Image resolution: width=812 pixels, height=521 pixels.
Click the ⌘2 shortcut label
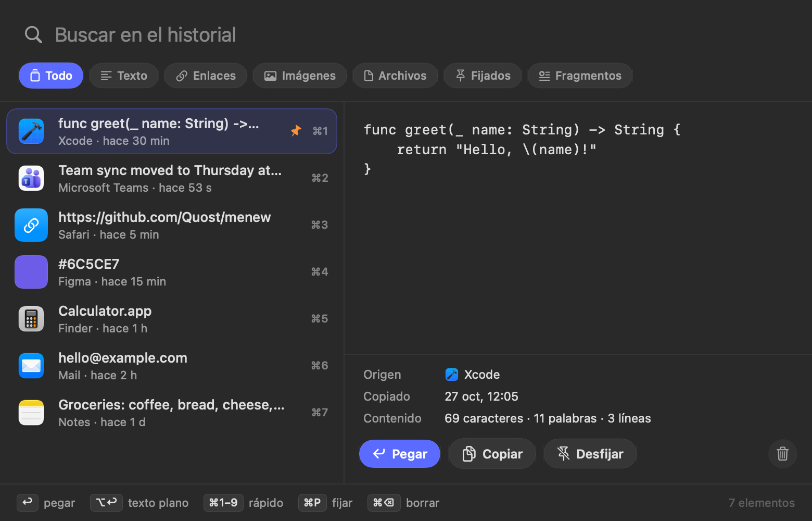click(320, 178)
